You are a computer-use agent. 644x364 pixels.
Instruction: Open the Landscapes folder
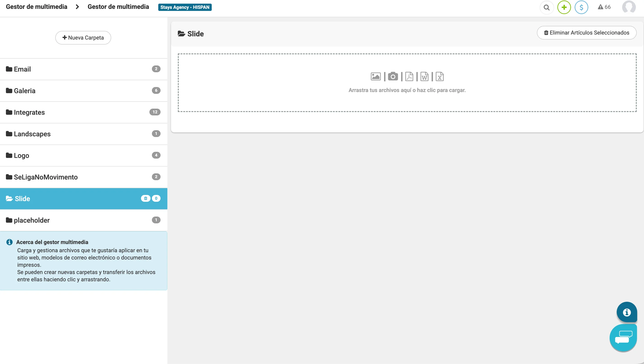click(x=32, y=134)
